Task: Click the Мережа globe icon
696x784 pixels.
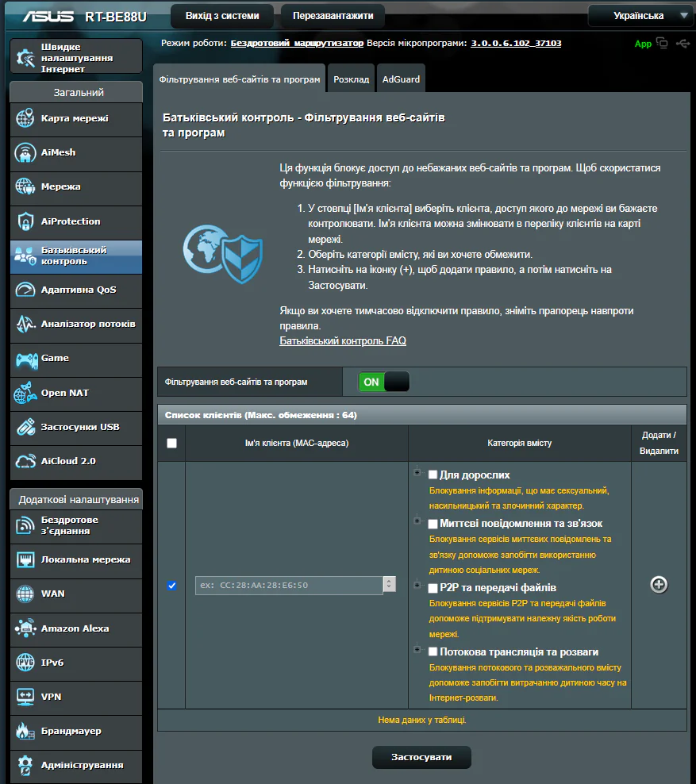Action: pos(25,186)
